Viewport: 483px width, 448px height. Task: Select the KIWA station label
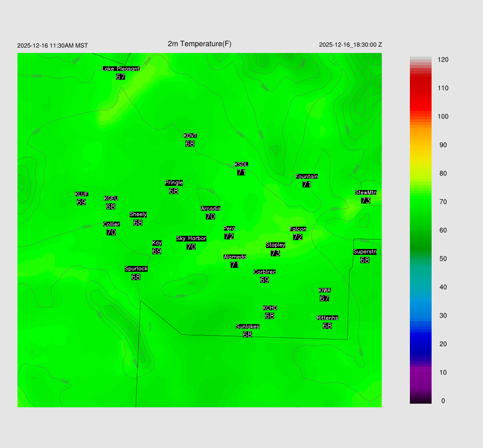(325, 290)
